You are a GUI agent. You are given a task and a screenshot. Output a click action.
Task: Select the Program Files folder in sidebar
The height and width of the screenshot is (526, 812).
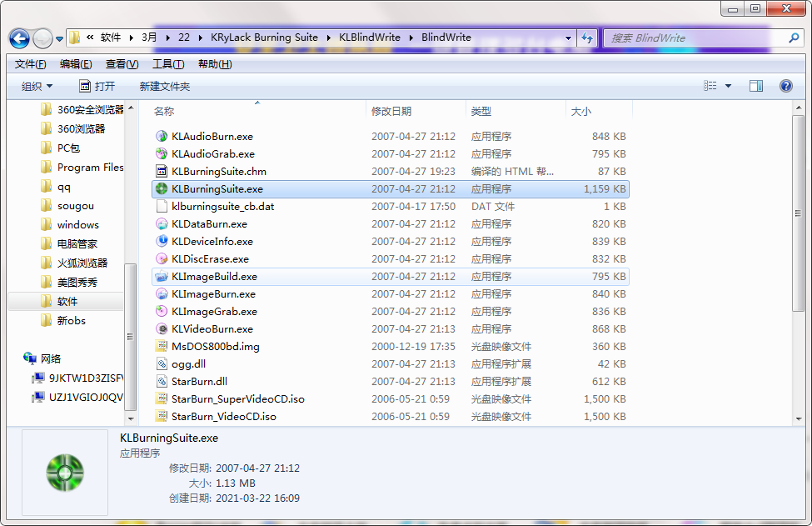point(82,167)
